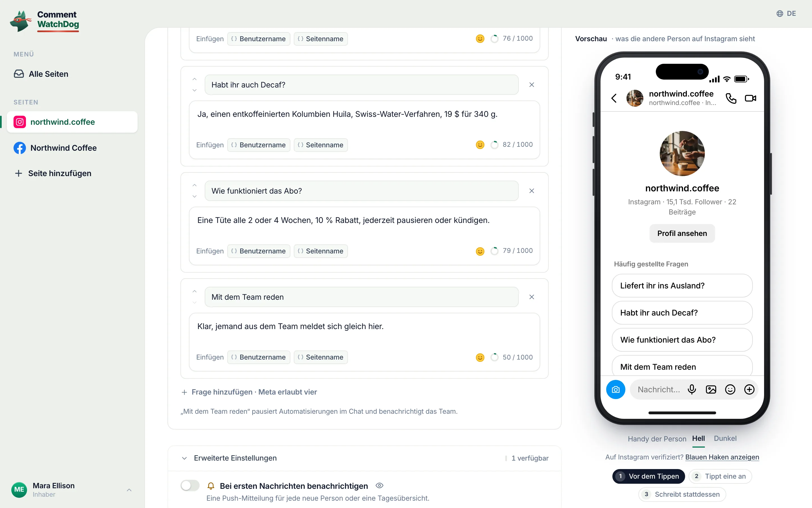
Task: Open emoji picker in Team answer
Action: coord(480,357)
